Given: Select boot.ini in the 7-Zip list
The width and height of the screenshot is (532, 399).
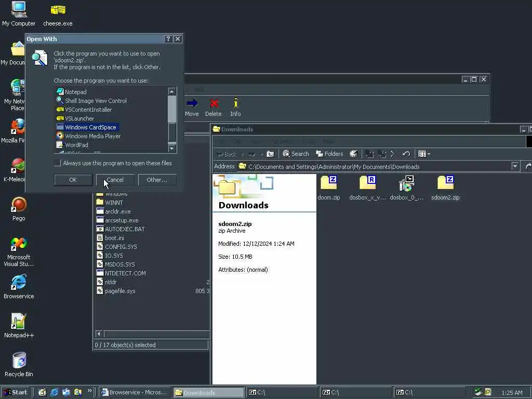Looking at the screenshot, I should click(x=110, y=237).
